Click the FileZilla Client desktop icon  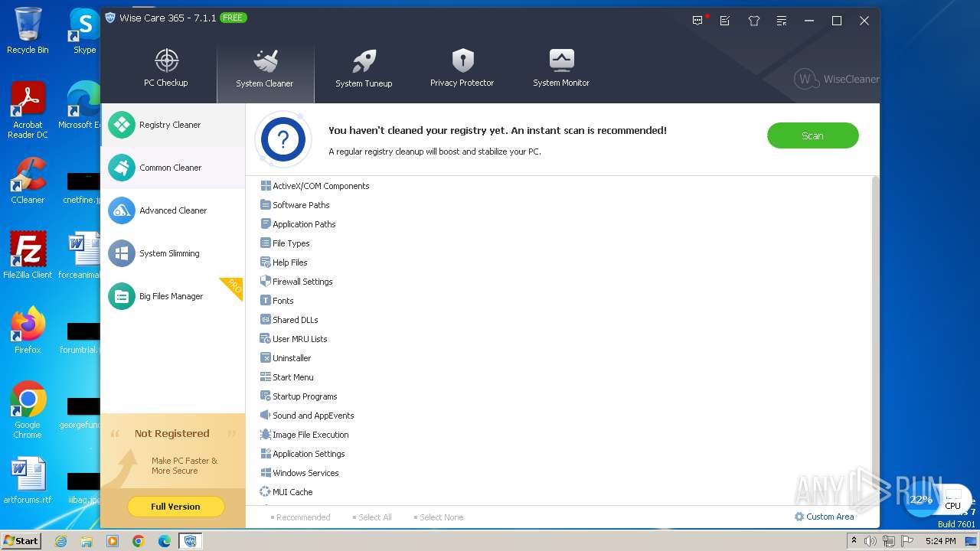[x=28, y=256]
